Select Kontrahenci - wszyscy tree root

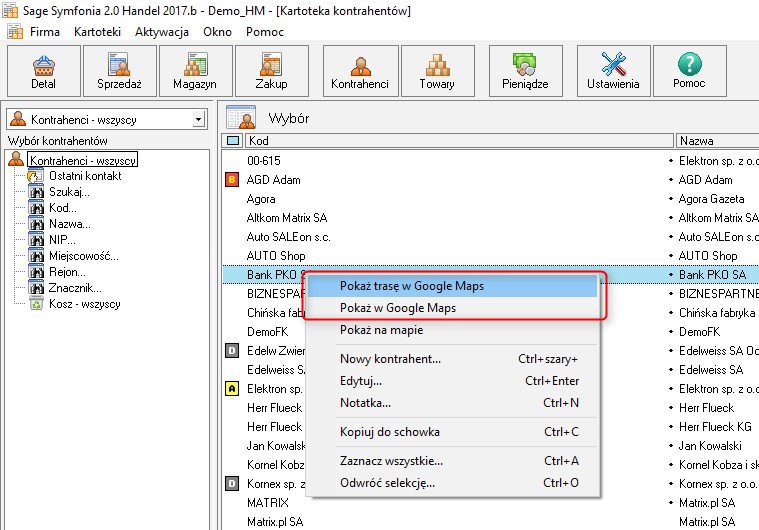83,160
